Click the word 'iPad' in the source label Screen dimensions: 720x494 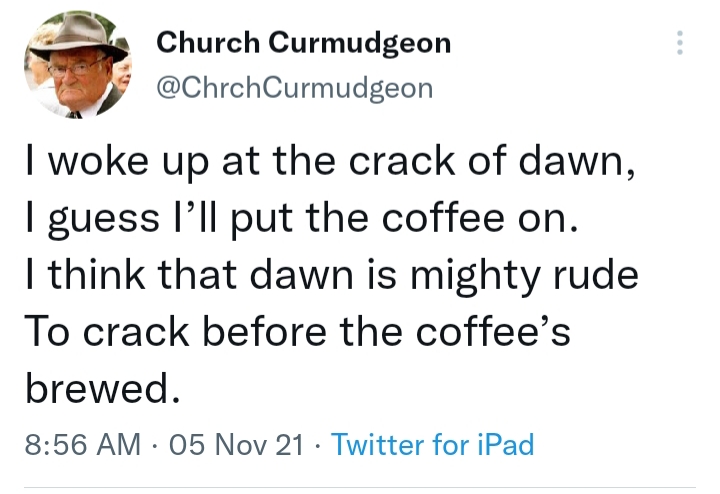pyautogui.click(x=504, y=444)
